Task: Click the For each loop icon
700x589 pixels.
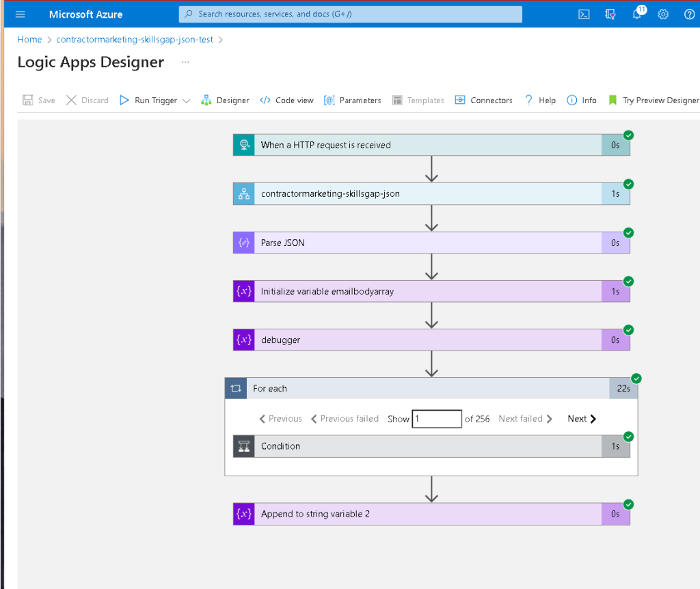Action: click(236, 388)
